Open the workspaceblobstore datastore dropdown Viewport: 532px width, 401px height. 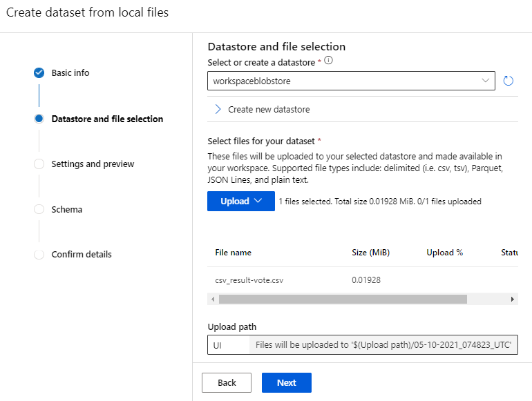click(x=351, y=81)
